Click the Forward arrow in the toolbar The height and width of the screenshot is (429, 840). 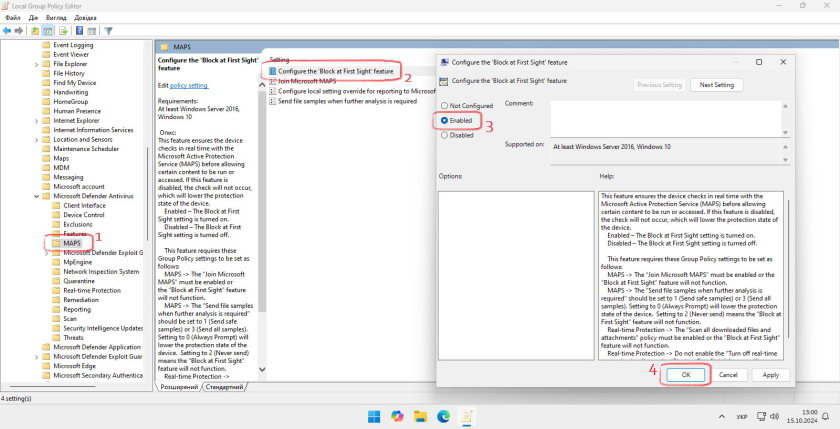tap(19, 31)
